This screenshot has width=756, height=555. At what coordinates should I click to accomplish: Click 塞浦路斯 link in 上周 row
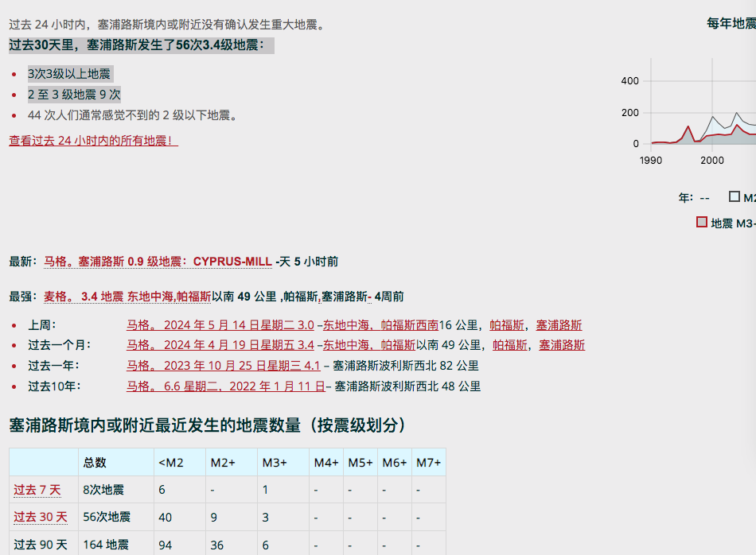[x=559, y=325]
